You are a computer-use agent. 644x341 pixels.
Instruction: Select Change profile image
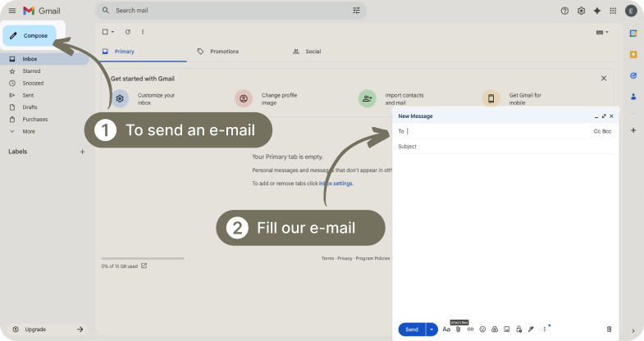pos(266,99)
